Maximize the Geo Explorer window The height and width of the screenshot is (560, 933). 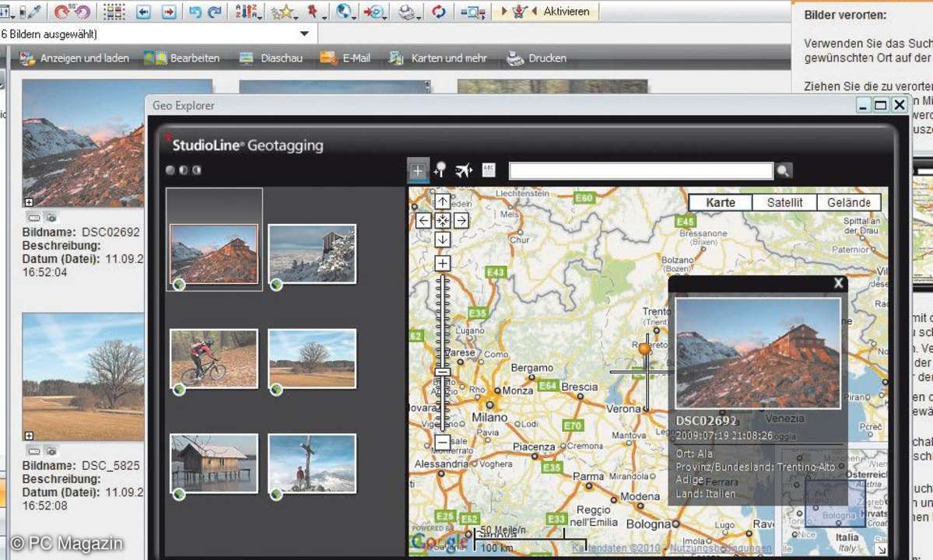click(x=881, y=105)
